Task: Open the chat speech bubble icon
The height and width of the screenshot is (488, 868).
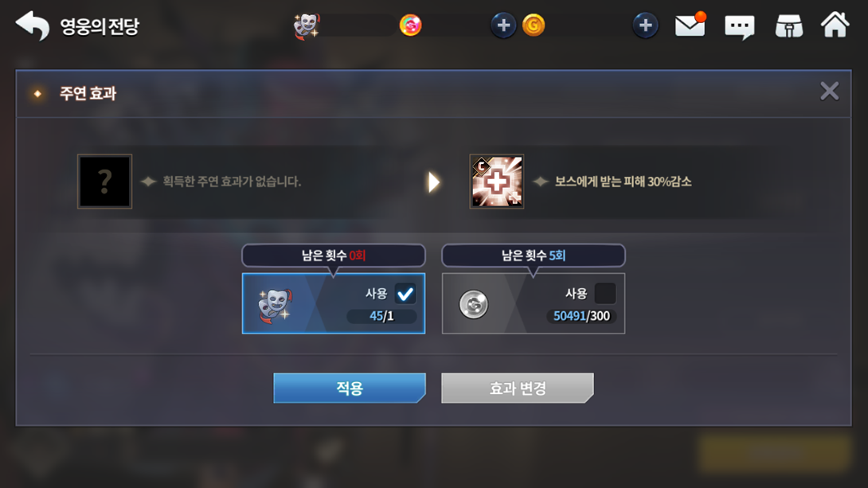Action: coord(740,26)
